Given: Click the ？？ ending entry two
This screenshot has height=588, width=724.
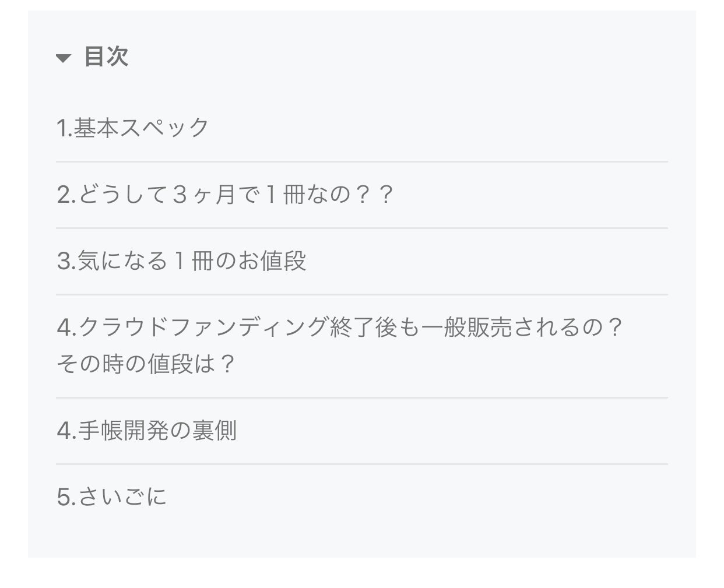Looking at the screenshot, I should pyautogui.click(x=374, y=195).
